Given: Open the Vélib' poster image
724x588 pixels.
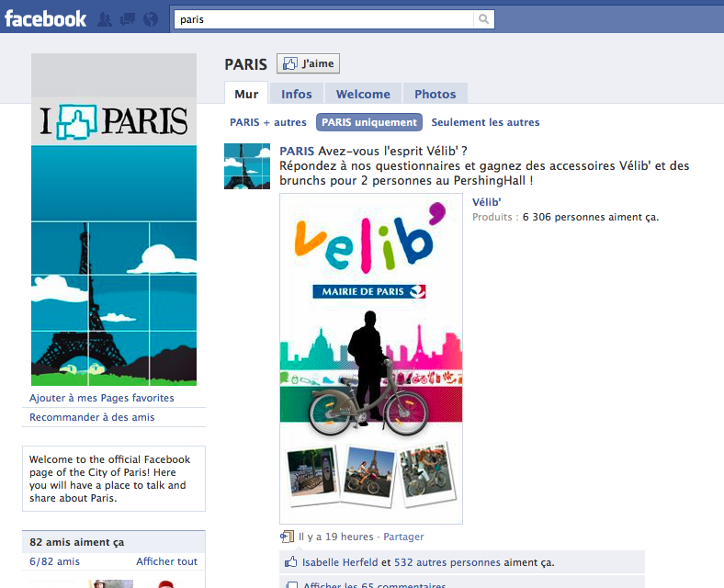Looking at the screenshot, I should pyautogui.click(x=371, y=358).
